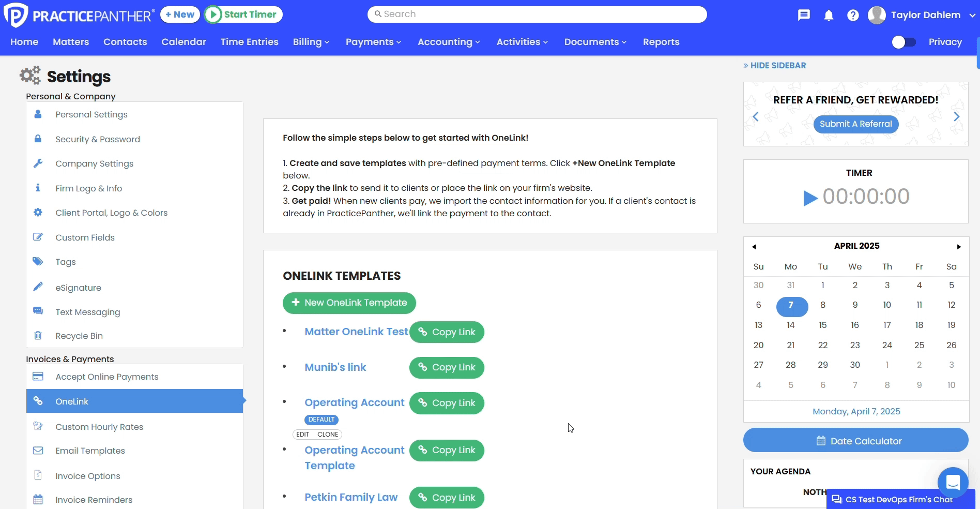980x509 pixels.
Task: Go to next month in calendar
Action: [x=958, y=247]
